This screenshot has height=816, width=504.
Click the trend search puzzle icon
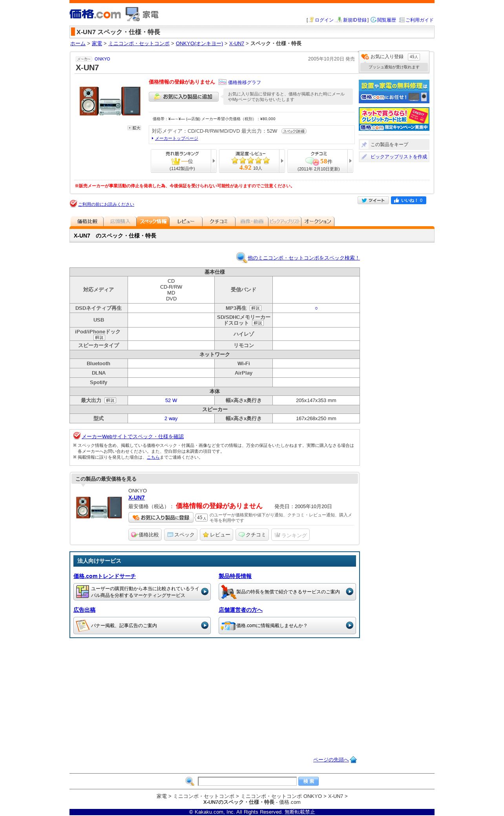82,592
